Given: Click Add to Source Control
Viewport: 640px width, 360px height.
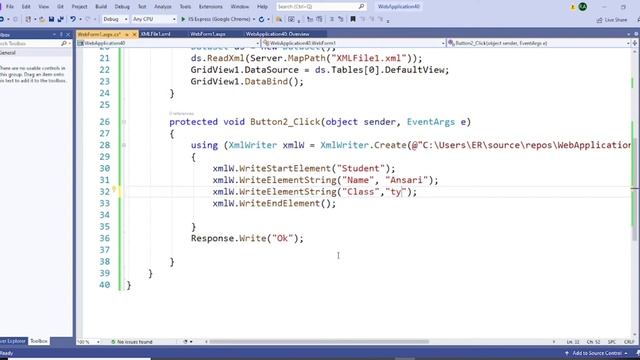Looking at the screenshot, I should [596, 353].
